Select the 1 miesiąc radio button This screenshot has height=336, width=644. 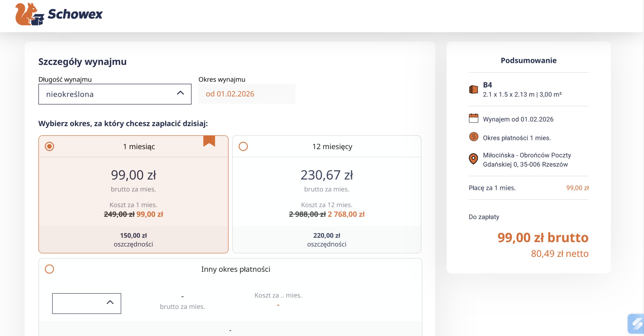50,146
